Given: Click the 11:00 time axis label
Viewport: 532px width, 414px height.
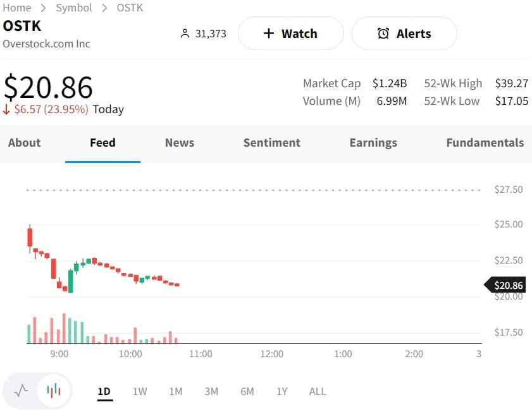Looking at the screenshot, I should 201,354.
